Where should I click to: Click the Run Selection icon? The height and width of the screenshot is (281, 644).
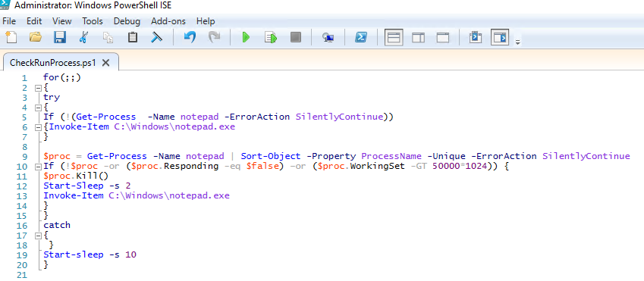[271, 38]
